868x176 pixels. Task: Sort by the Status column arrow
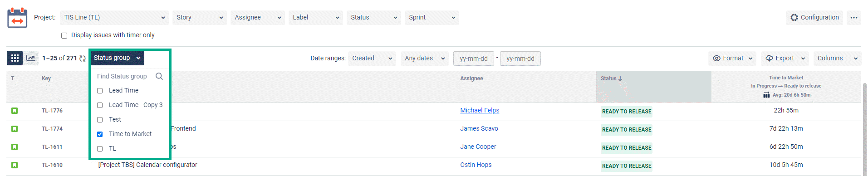click(620, 78)
